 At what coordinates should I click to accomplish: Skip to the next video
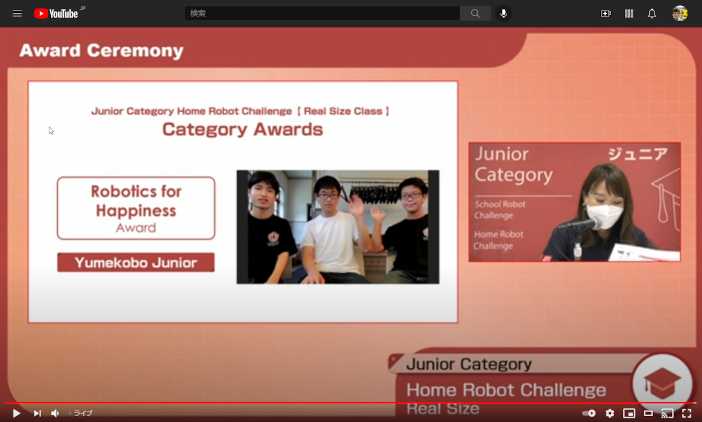(38, 413)
